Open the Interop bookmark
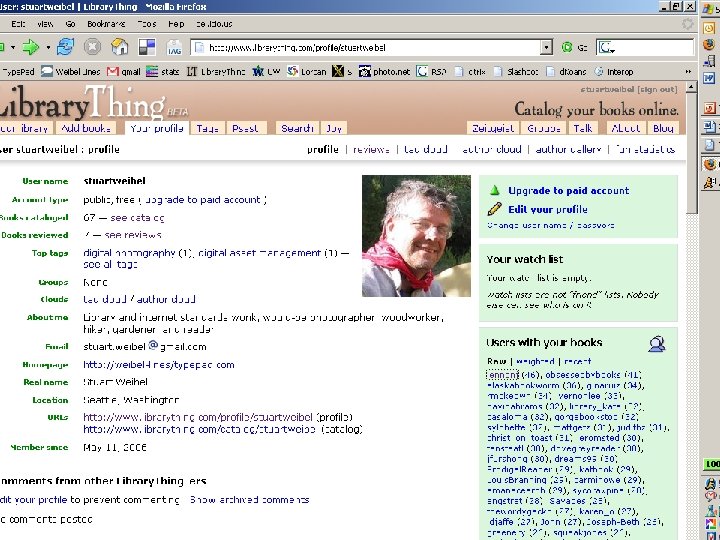The height and width of the screenshot is (540, 720). [614, 72]
